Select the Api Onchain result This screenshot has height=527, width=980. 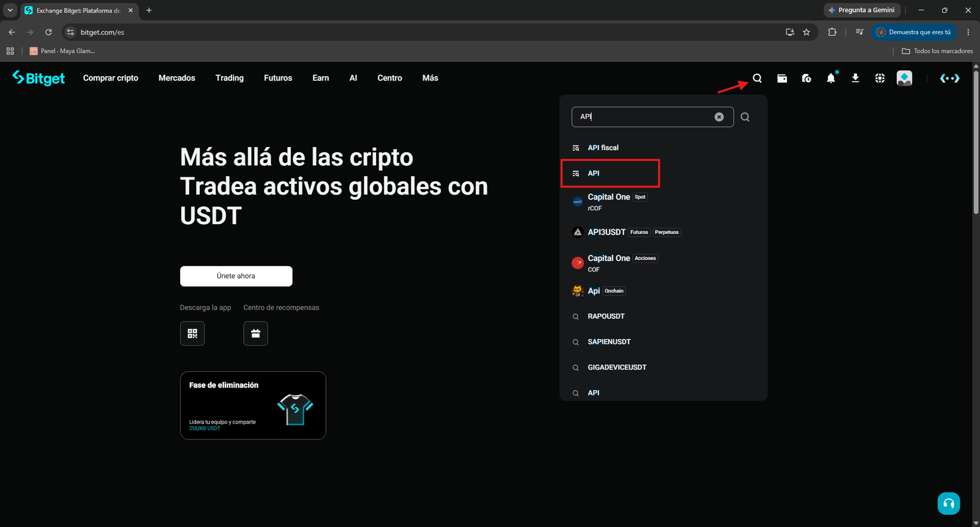click(663, 290)
